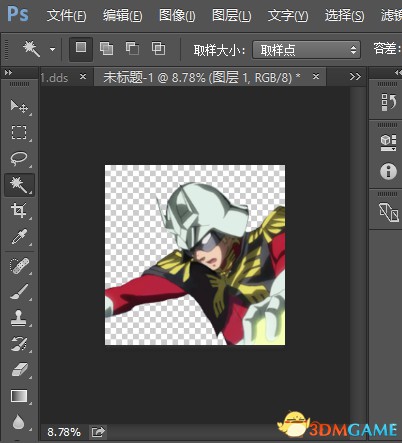Open the Magic Wand tool preset picker
This screenshot has width=402, height=443.
click(52, 49)
